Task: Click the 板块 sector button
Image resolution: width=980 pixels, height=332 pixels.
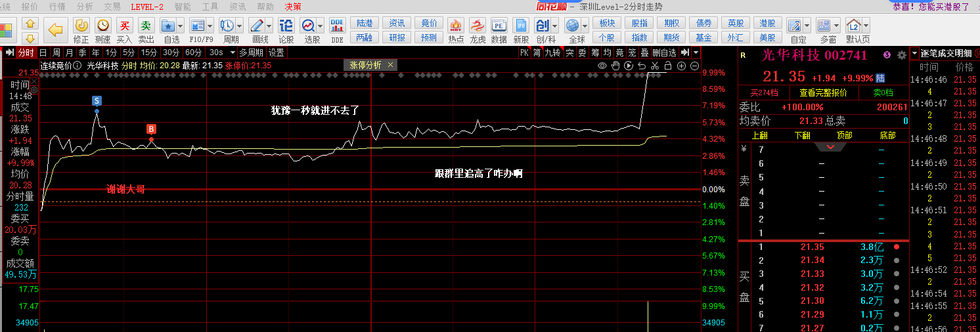Action: pos(607,23)
